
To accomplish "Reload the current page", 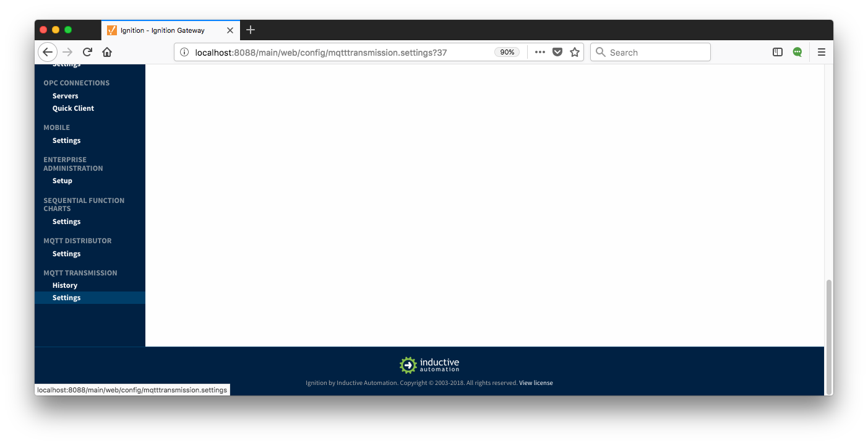I will tap(87, 52).
